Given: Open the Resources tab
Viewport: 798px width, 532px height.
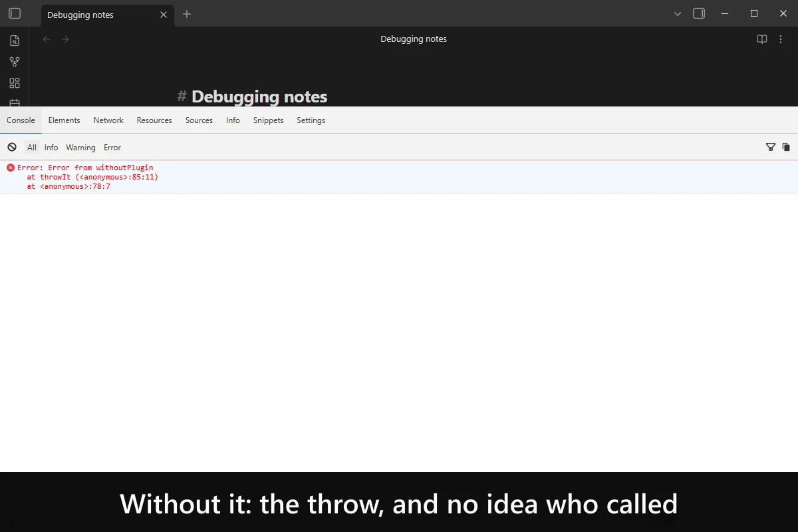Looking at the screenshot, I should (x=154, y=120).
